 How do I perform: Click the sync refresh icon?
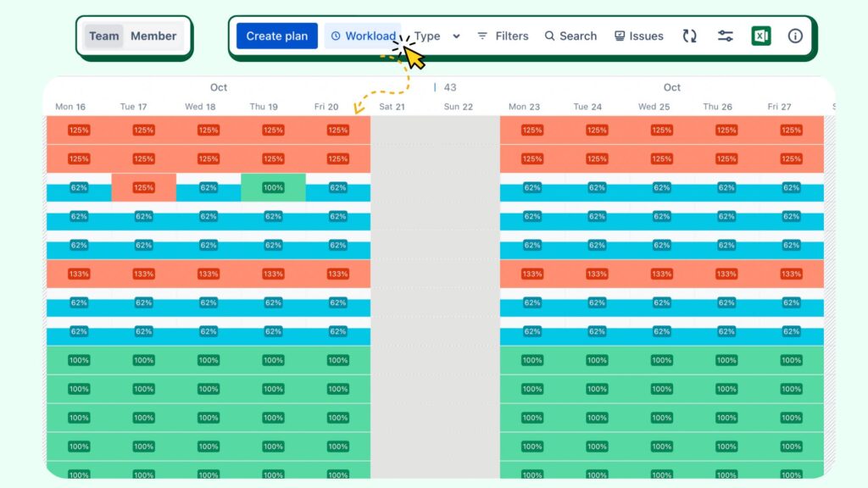(x=688, y=36)
